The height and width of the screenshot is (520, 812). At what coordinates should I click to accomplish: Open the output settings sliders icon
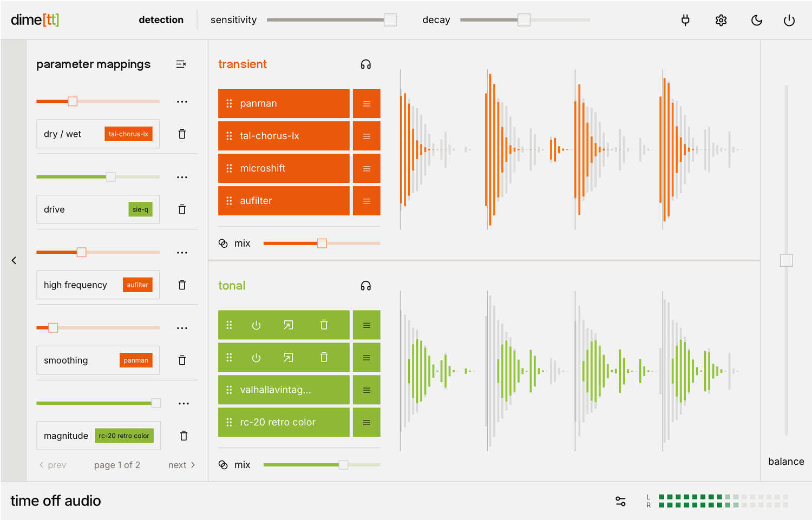[x=620, y=502]
